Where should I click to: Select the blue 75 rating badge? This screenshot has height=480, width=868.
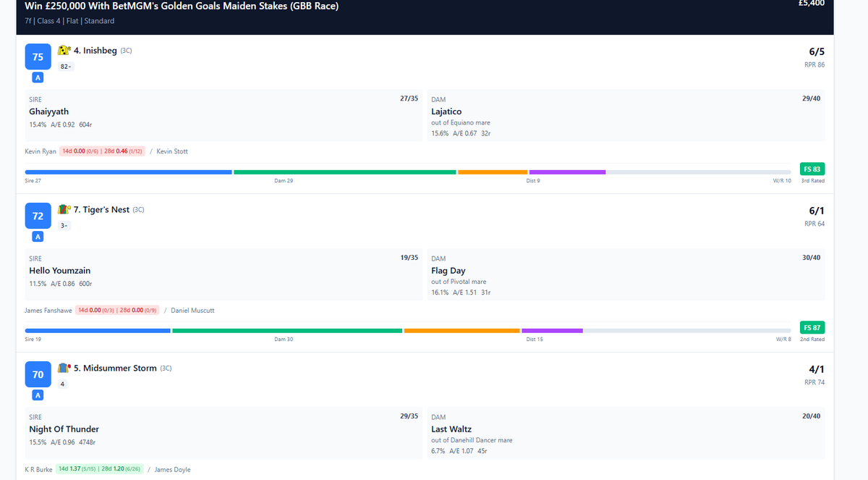click(x=38, y=56)
